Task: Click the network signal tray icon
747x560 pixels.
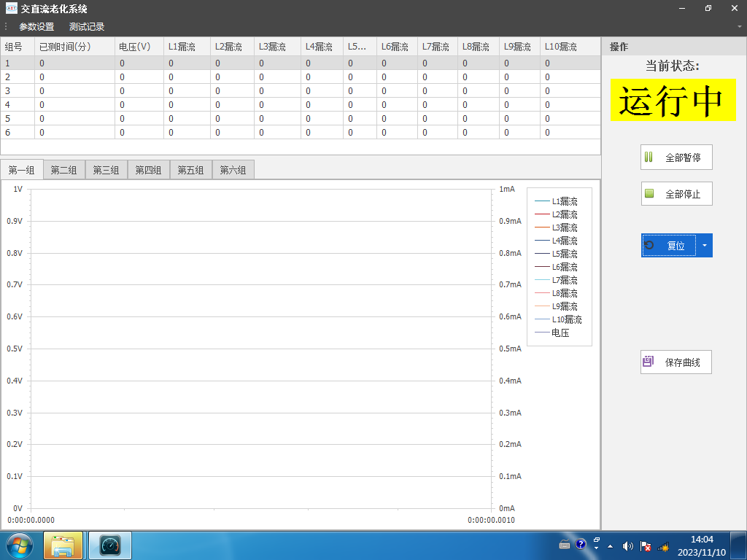Action: (x=664, y=545)
